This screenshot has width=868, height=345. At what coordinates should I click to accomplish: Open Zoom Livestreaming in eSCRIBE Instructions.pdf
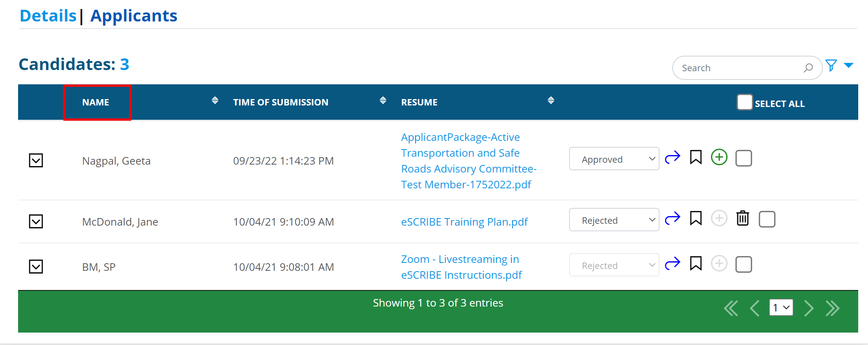pos(461,267)
